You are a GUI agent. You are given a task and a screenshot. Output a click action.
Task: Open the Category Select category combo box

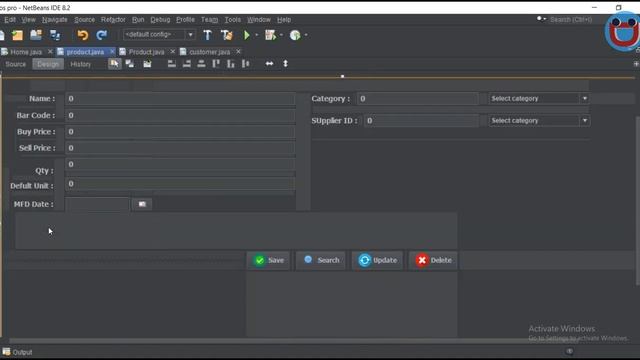tap(539, 98)
